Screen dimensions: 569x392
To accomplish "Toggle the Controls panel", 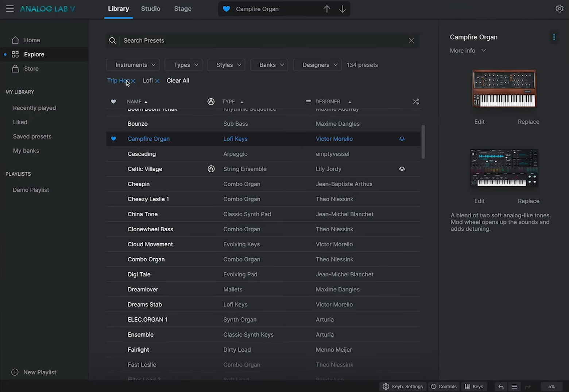I will click(444, 387).
